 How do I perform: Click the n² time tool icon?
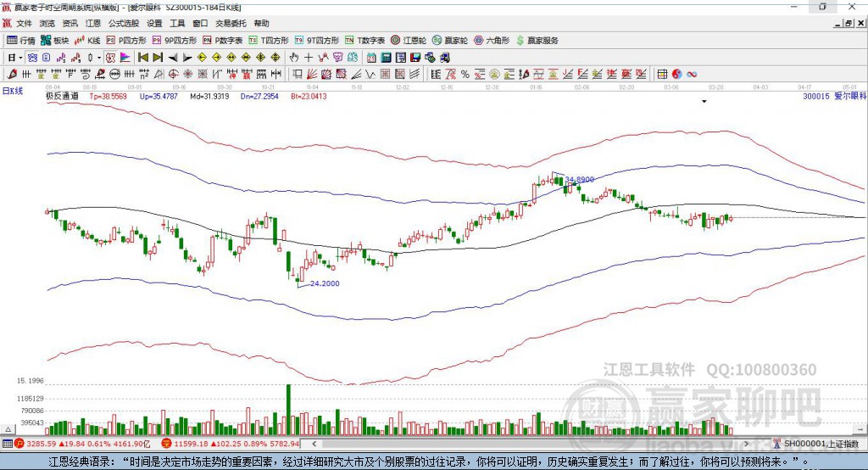pos(144,75)
